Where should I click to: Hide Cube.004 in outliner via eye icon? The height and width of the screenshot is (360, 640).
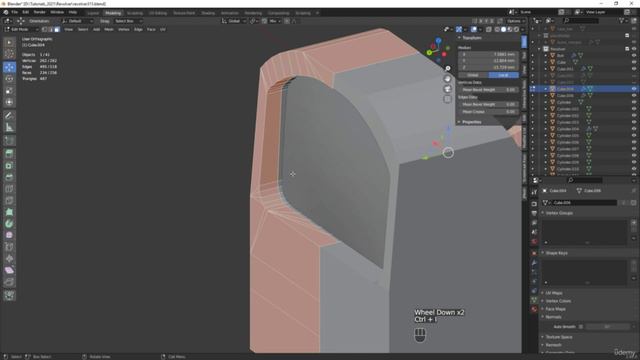click(634, 89)
